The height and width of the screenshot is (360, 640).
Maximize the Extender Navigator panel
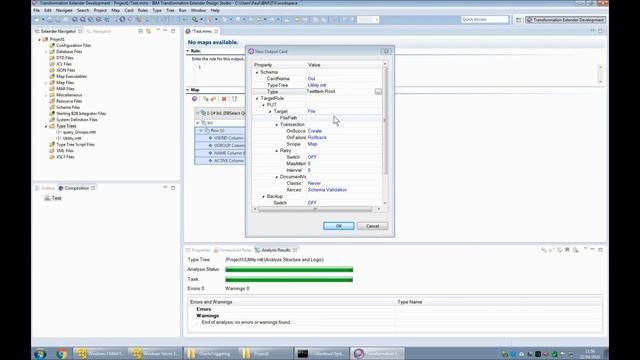(x=173, y=31)
